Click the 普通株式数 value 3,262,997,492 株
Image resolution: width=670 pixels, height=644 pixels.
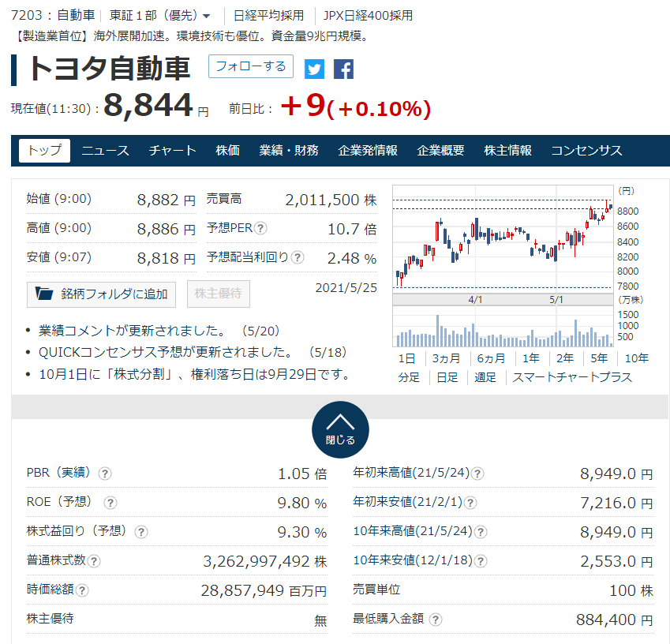click(x=265, y=561)
